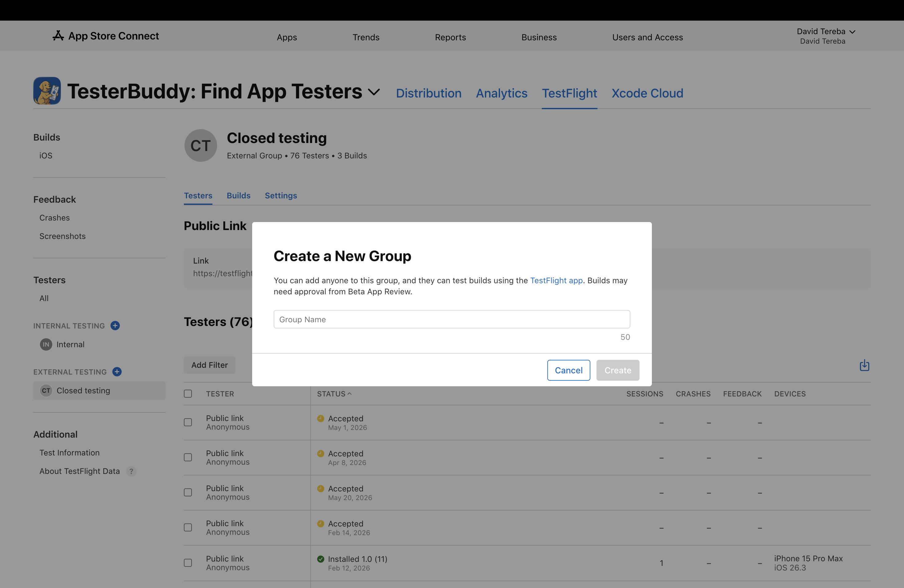Select the Closed testing group in sidebar
904x588 pixels.
pos(99,391)
